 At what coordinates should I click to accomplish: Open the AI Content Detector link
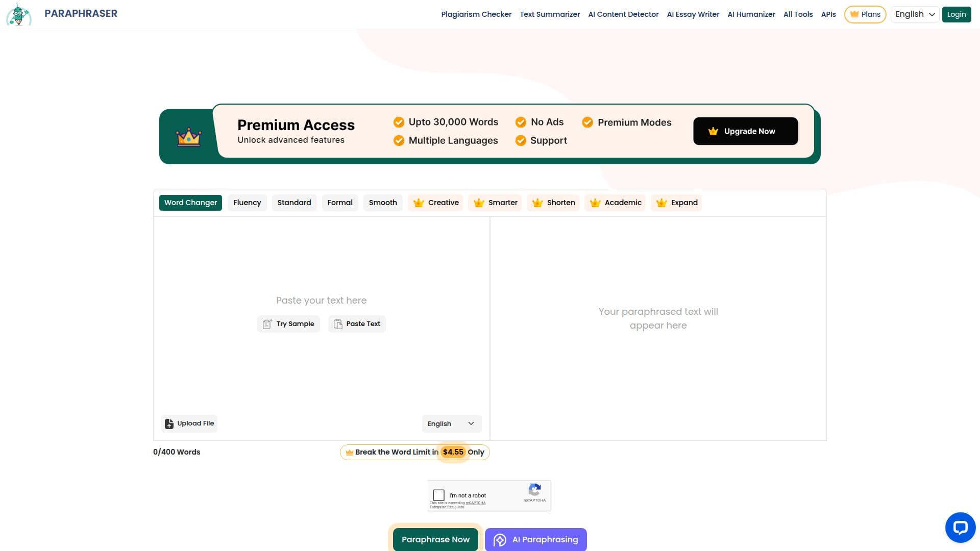623,14
